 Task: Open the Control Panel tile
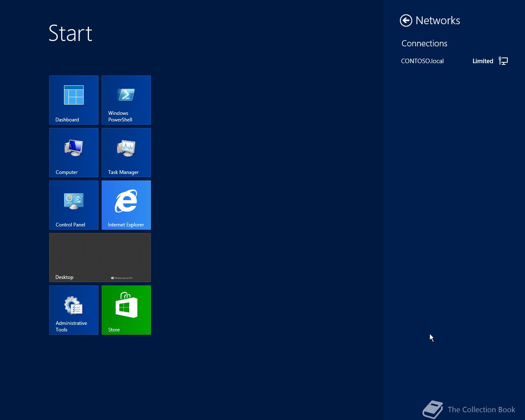click(74, 205)
